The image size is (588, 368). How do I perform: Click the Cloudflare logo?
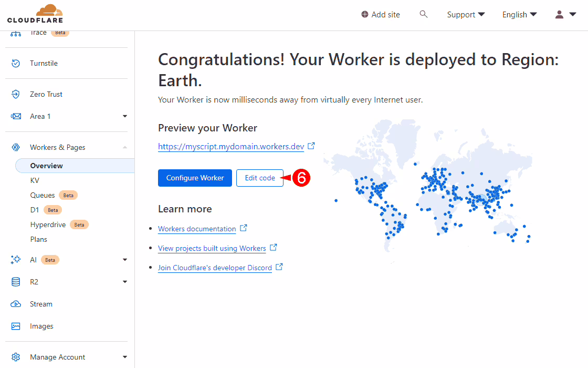pos(35,14)
